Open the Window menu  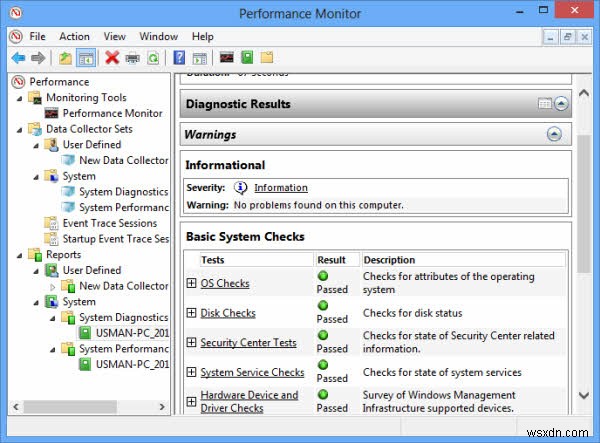pyautogui.click(x=158, y=36)
